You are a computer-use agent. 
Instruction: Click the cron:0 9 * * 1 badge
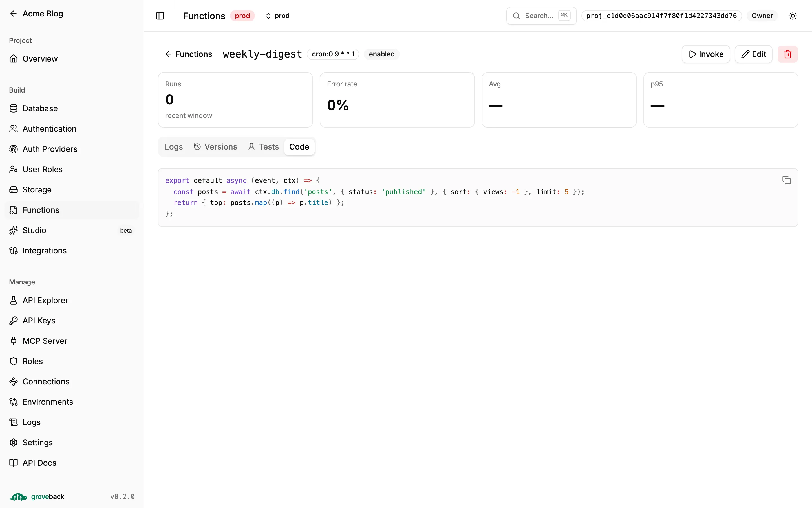pyautogui.click(x=333, y=54)
